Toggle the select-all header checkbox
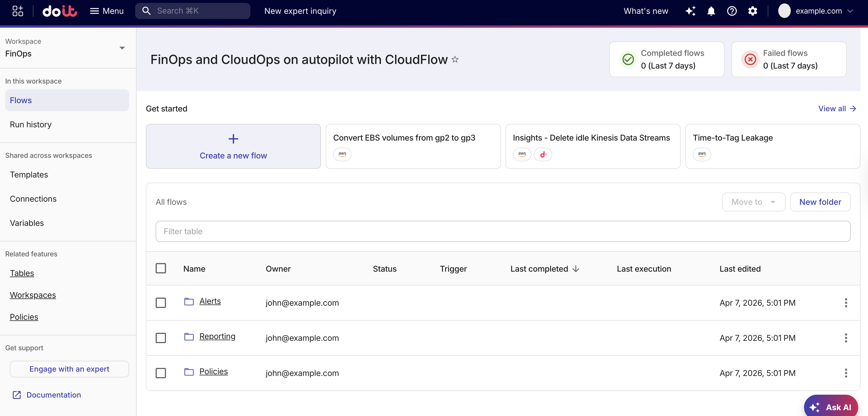The width and height of the screenshot is (868, 416). coord(161,268)
